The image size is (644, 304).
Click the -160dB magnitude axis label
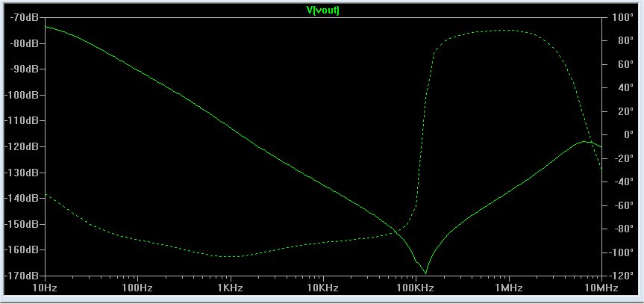21,249
